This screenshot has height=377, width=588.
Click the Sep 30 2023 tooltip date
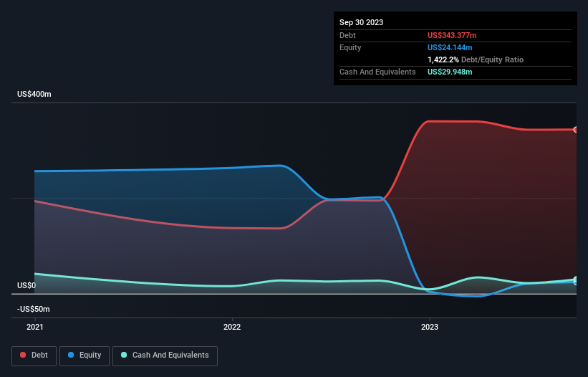click(361, 22)
